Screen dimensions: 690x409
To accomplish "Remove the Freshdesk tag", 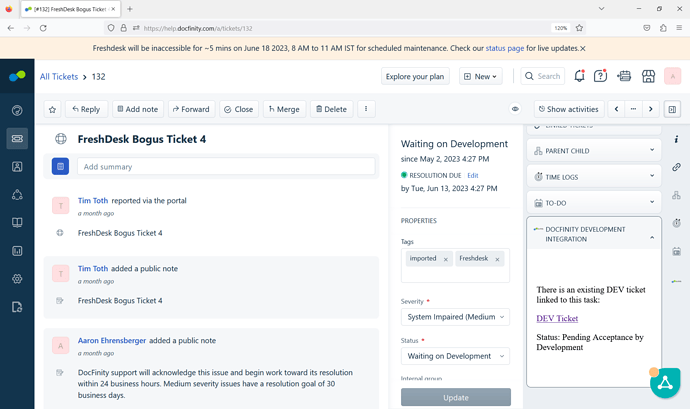I will (x=497, y=259).
